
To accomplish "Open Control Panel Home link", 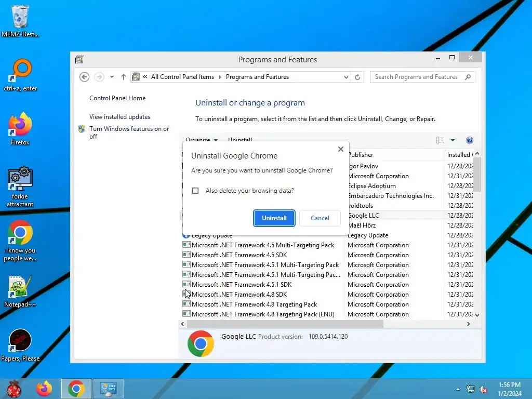I will pos(117,98).
